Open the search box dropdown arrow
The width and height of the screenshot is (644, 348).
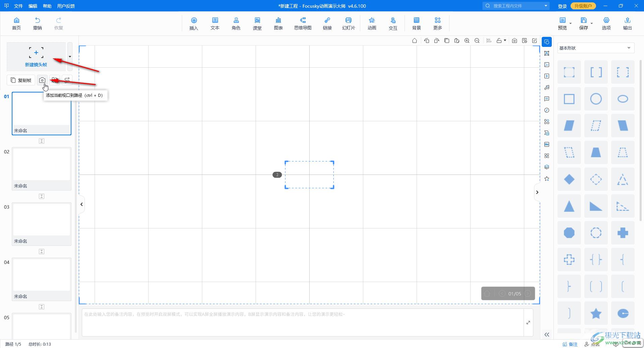click(x=546, y=6)
